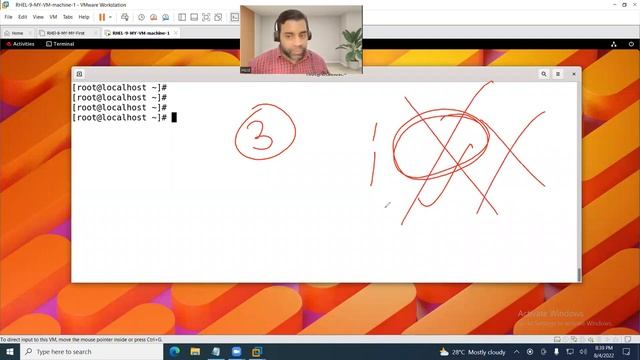Open the Edit menu
The height and width of the screenshot is (360, 640).
point(22,17)
